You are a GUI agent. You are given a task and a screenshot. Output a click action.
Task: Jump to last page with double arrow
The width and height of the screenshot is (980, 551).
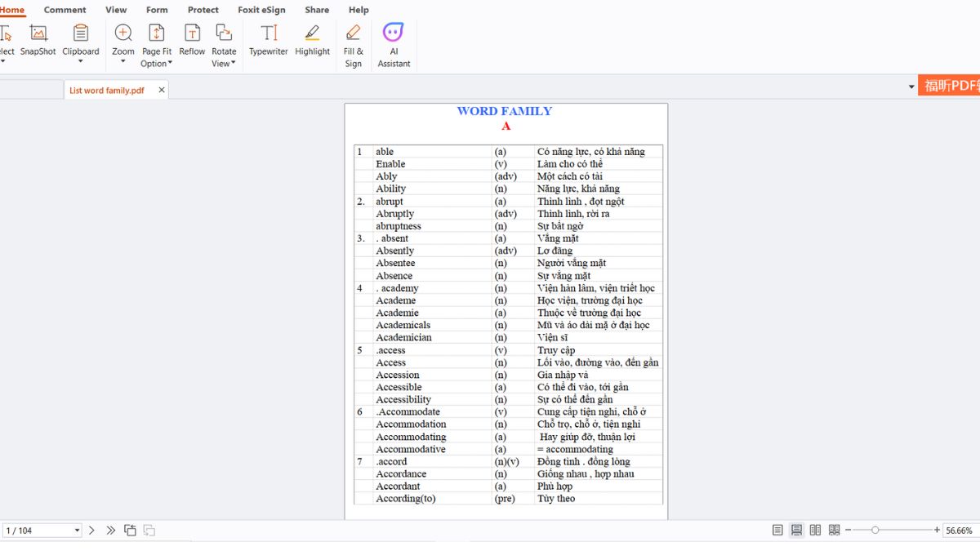pos(110,531)
